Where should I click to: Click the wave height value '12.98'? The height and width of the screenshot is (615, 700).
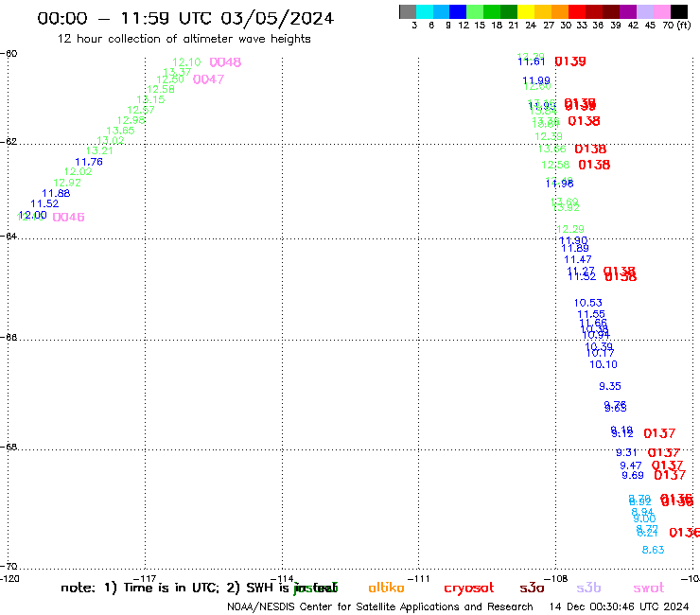[x=131, y=120]
